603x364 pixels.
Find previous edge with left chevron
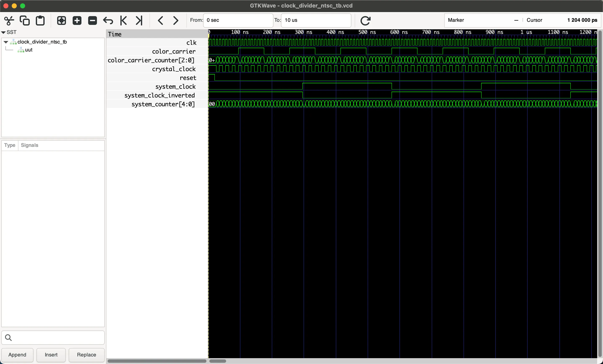click(x=161, y=21)
